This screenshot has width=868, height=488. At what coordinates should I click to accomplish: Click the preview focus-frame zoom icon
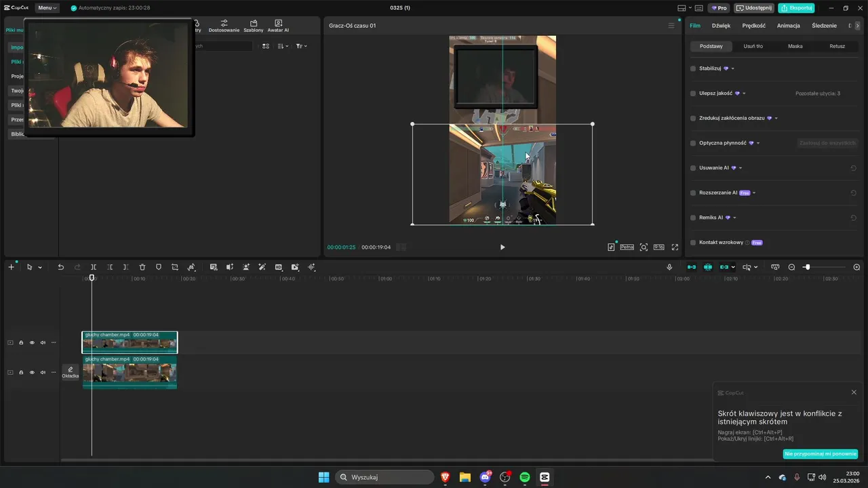[x=644, y=247]
